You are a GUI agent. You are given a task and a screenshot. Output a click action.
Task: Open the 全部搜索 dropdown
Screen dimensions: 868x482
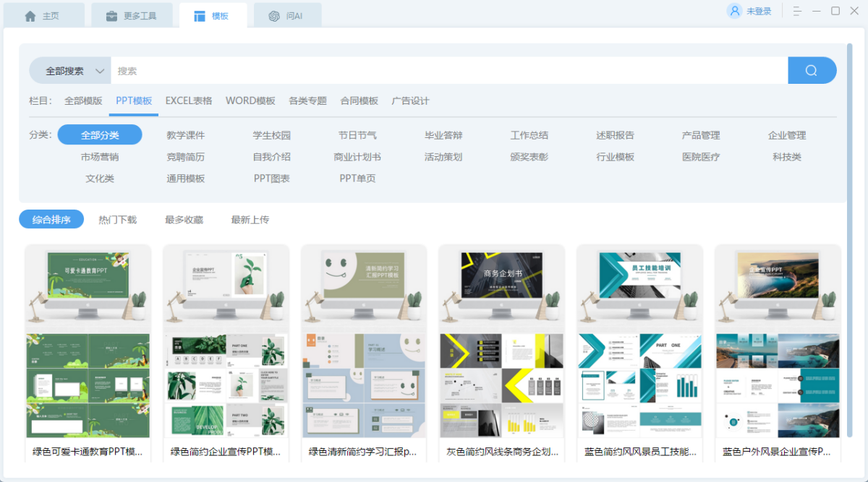pyautogui.click(x=70, y=71)
